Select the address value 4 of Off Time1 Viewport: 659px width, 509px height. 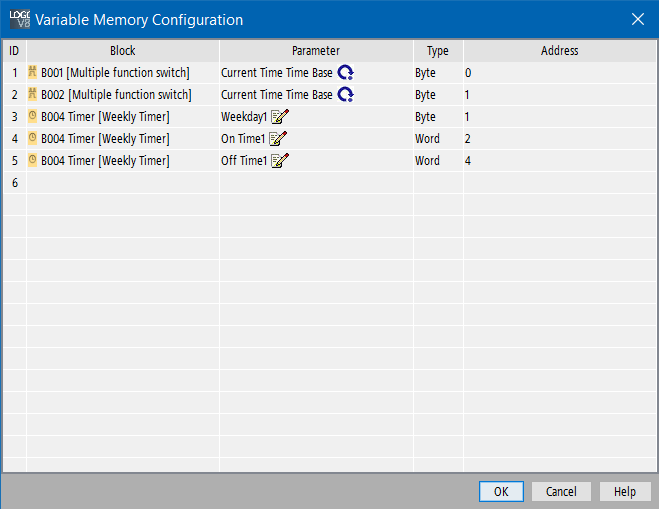tap(468, 161)
